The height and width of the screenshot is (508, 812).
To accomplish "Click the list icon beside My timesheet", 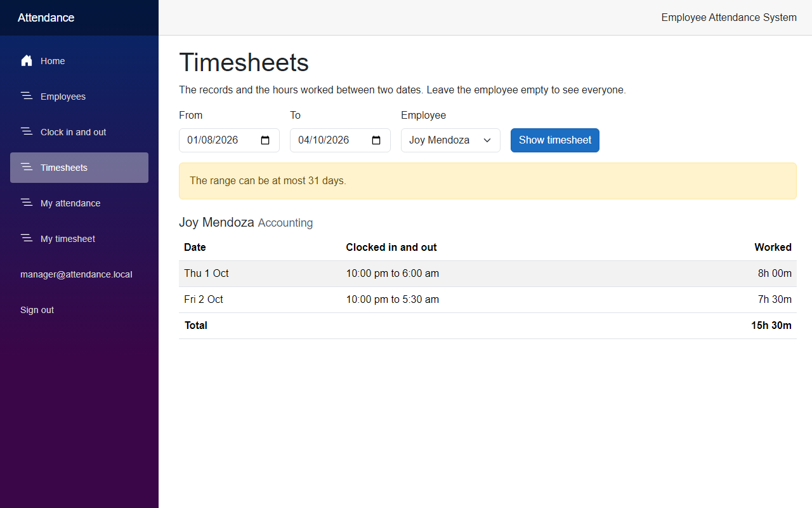I will (x=27, y=239).
